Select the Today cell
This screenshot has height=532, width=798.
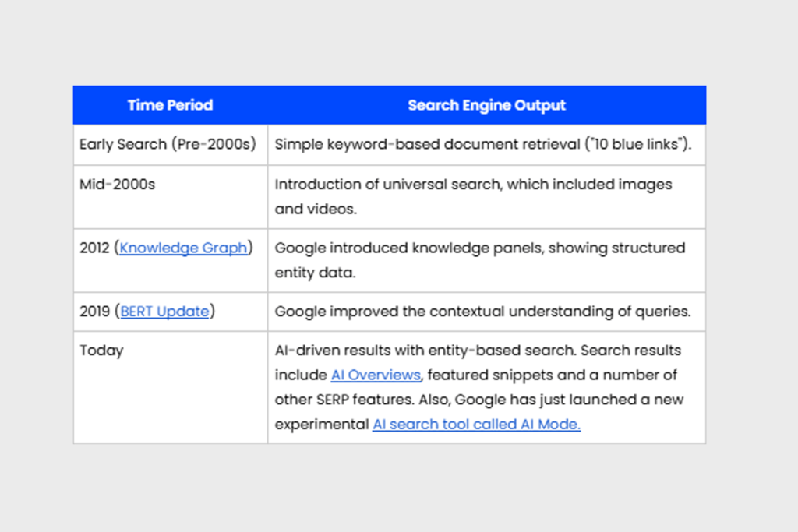coord(171,387)
